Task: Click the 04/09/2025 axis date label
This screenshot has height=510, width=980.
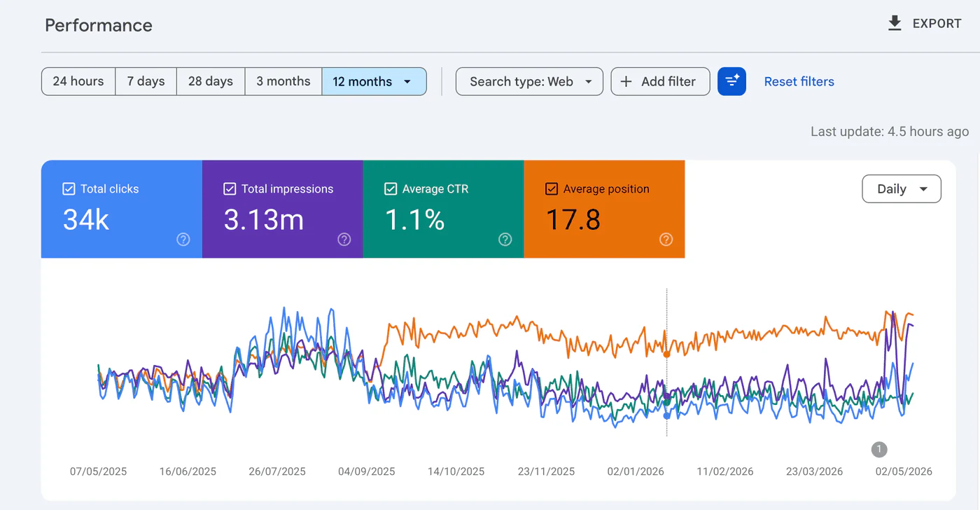Action: point(367,471)
